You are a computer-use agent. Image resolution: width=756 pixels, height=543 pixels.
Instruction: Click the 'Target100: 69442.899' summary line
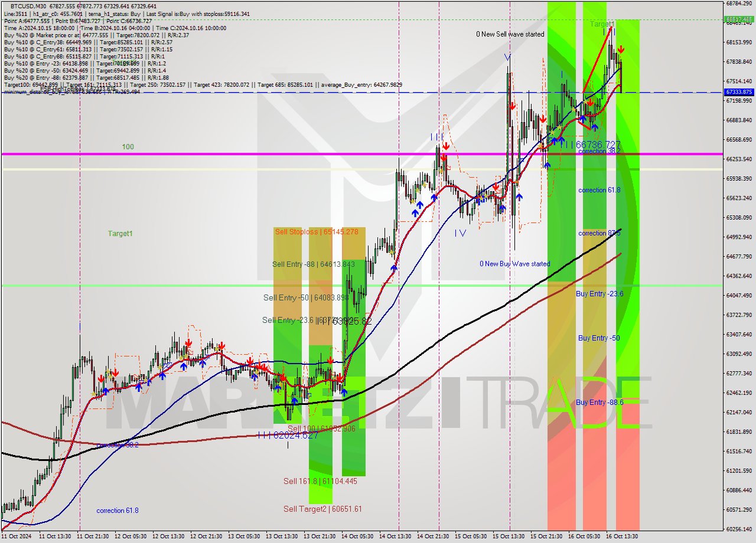tap(203, 84)
